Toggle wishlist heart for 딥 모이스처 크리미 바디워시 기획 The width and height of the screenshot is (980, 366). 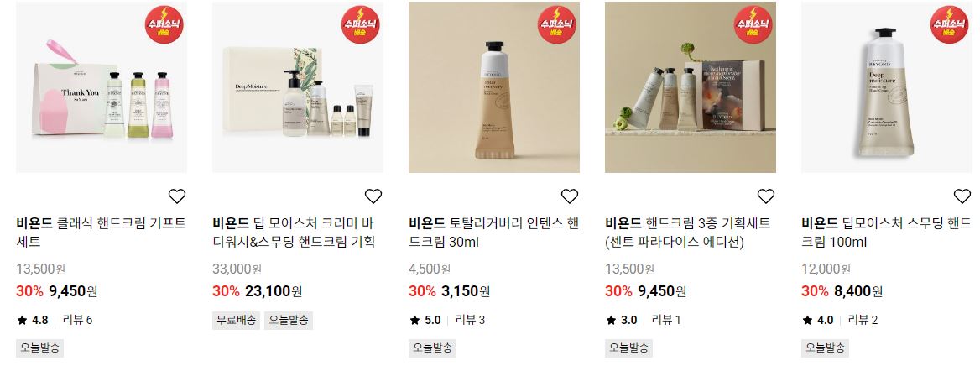[373, 196]
